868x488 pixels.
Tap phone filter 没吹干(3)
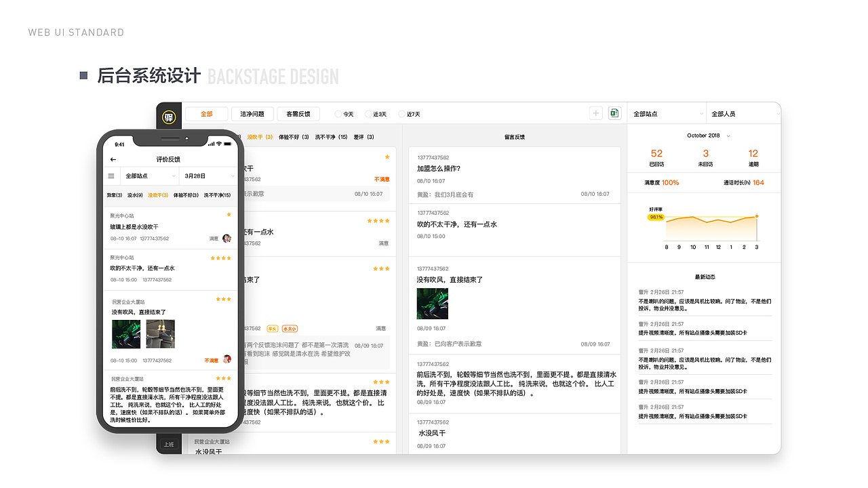[x=158, y=195]
